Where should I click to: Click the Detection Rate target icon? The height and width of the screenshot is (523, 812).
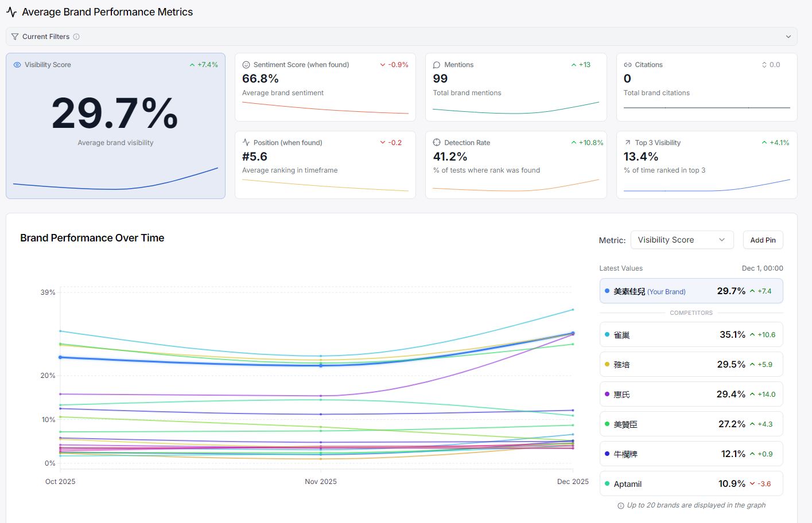437,143
